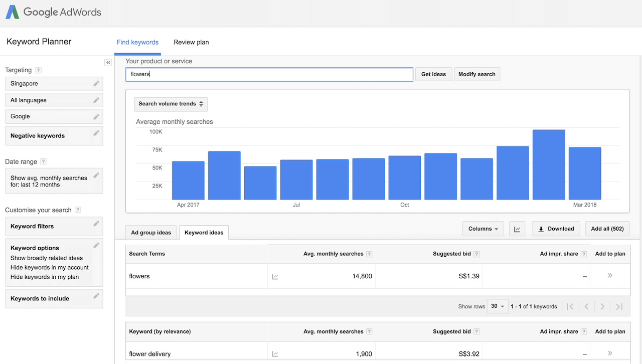This screenshot has width=642, height=364.
Task: Focus the product or service field
Action: 269,74
